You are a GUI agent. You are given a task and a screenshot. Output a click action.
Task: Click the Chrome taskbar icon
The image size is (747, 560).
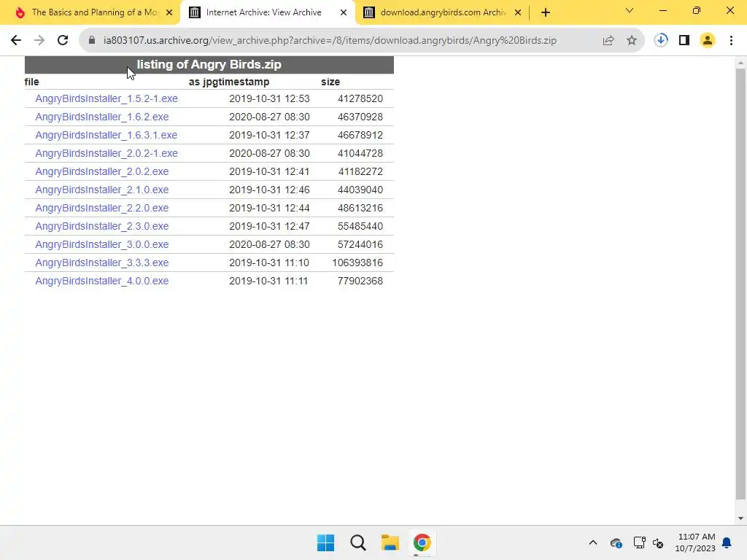tap(422, 542)
